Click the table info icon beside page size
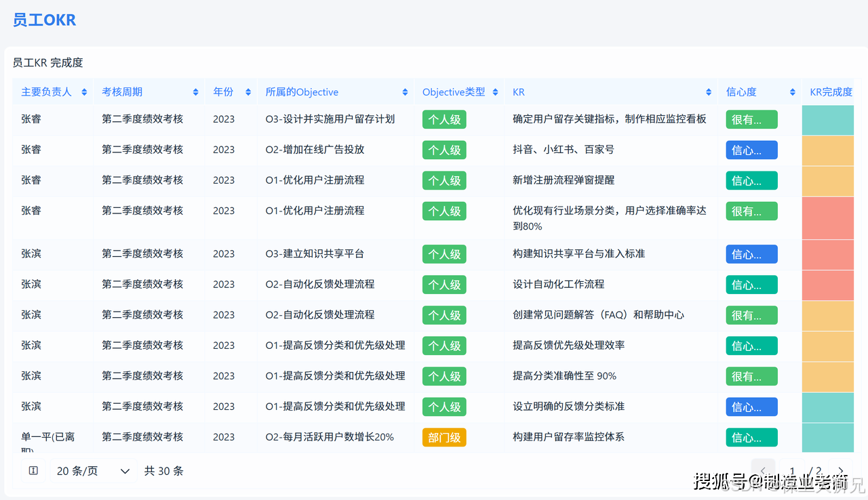Viewport: 868px width, 500px height. click(33, 471)
